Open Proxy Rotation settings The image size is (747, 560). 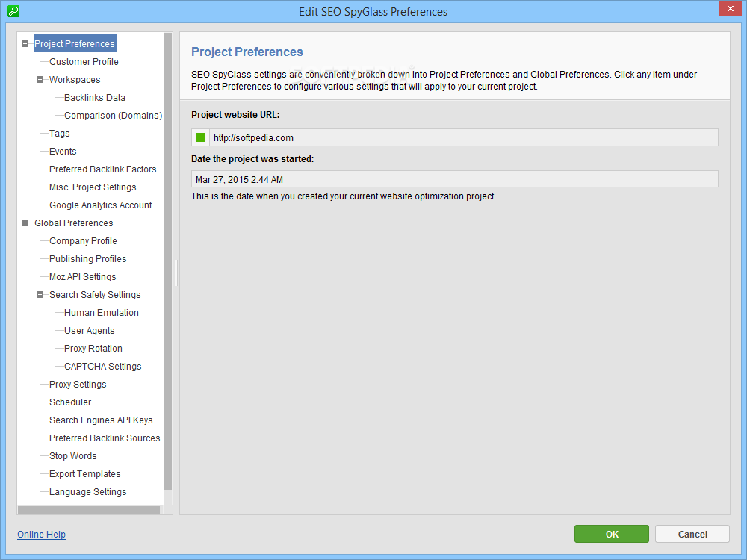(x=93, y=349)
